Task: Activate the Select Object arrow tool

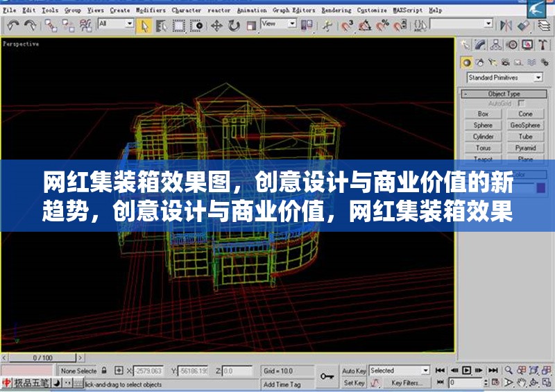Action: point(144,26)
